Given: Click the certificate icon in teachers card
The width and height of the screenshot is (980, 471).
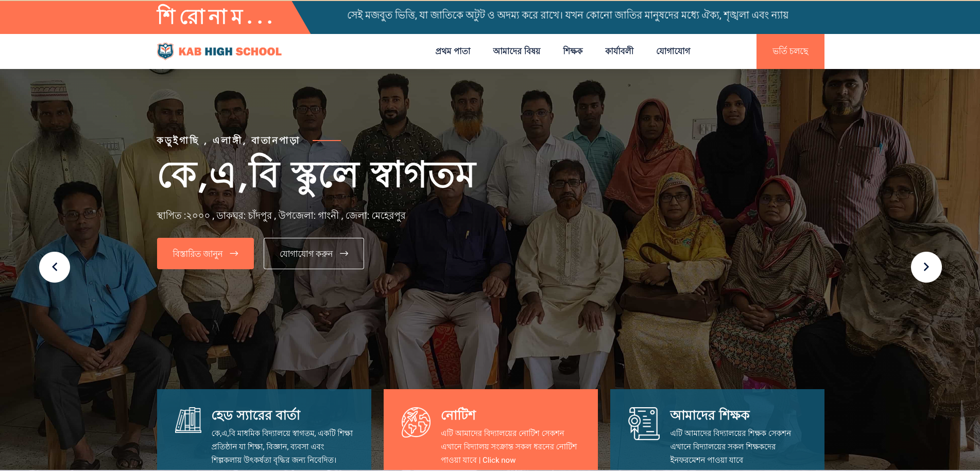Looking at the screenshot, I should click(x=644, y=424).
